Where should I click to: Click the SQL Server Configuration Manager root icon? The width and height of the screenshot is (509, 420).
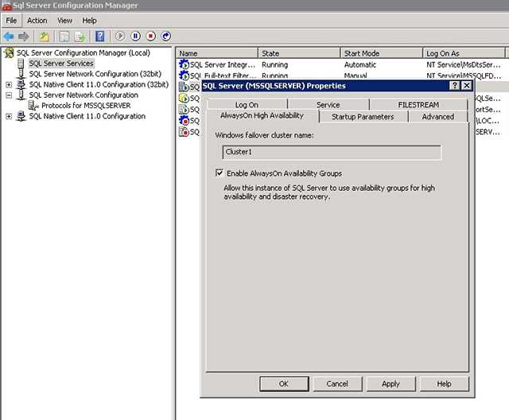point(9,52)
